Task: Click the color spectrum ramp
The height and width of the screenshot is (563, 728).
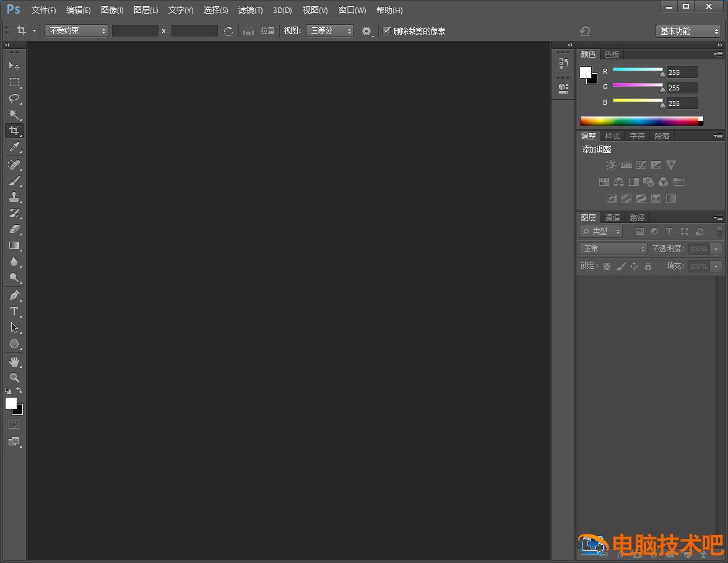Action: [x=641, y=121]
